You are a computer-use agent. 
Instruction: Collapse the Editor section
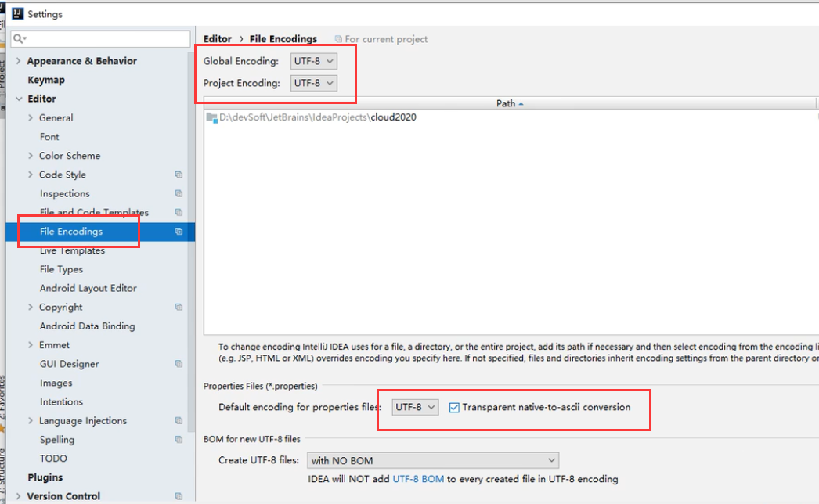point(19,99)
